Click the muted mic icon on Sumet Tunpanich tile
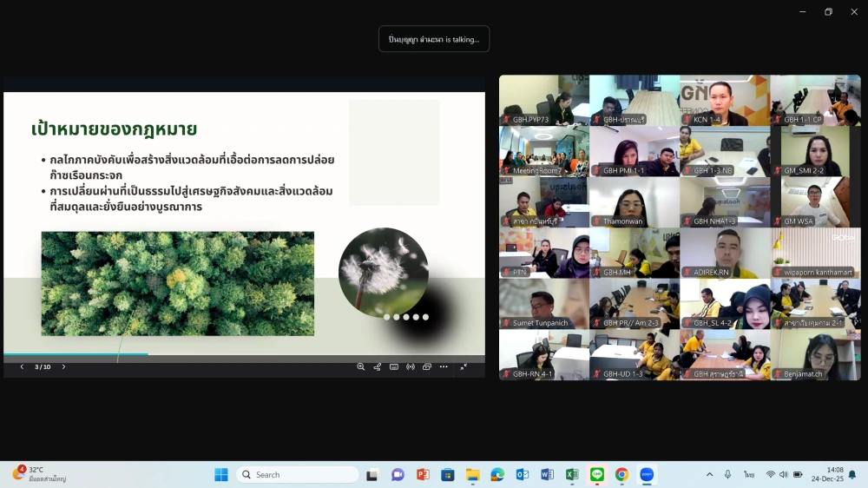The image size is (868, 488). 506,323
